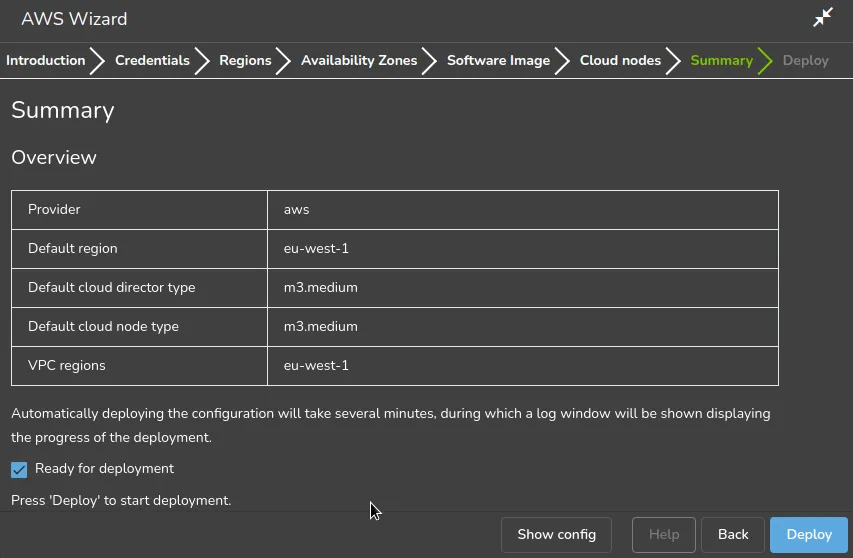Click the AWS Wizard title text

tap(74, 19)
